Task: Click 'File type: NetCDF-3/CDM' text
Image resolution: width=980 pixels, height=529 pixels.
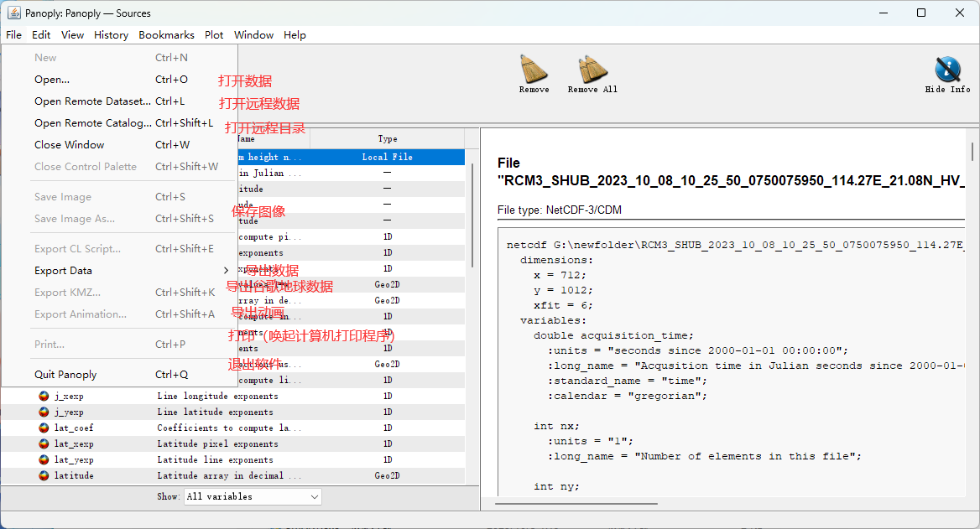Action: 560,210
